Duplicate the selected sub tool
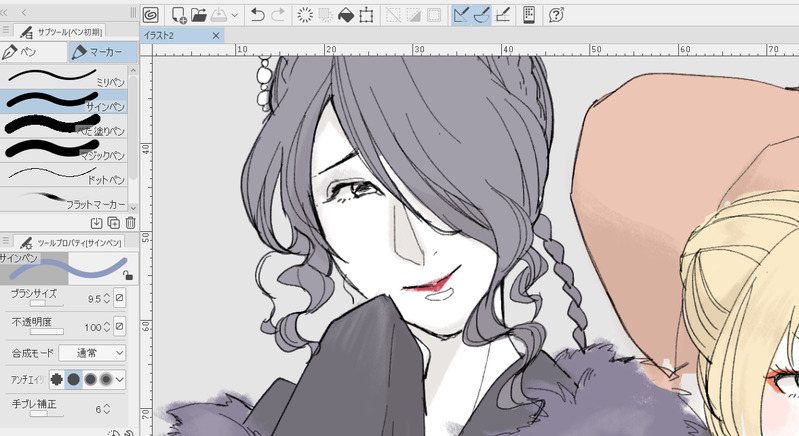 coord(114,223)
